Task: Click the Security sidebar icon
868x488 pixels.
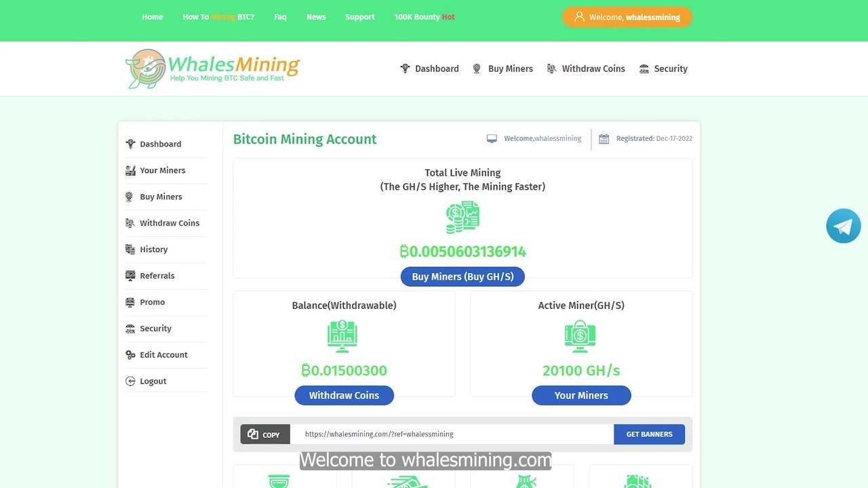Action: tap(130, 329)
